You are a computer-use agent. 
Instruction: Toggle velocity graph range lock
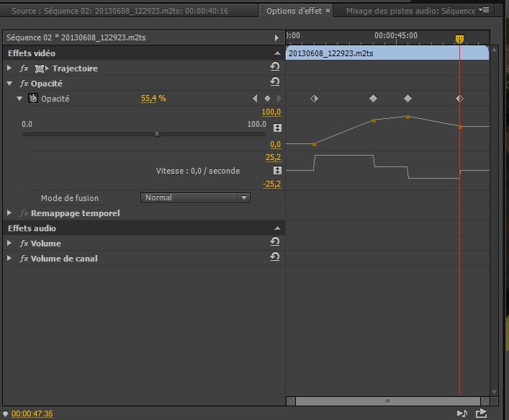(277, 170)
